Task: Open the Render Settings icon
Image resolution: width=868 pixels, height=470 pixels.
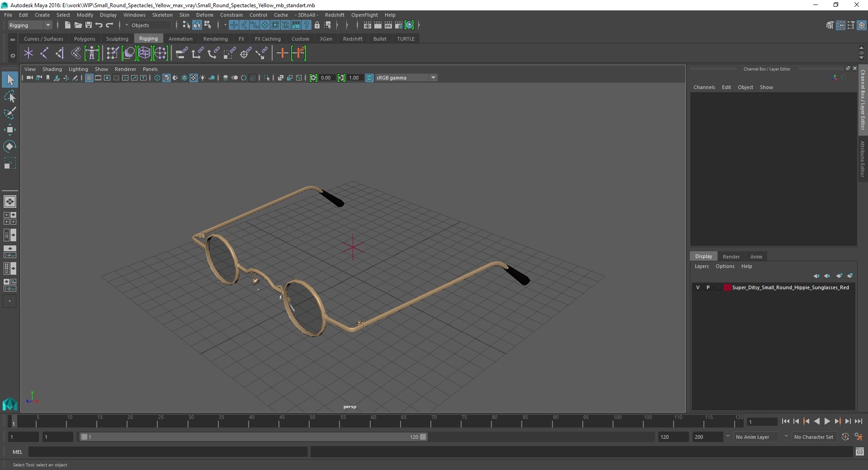Action: coord(399,25)
